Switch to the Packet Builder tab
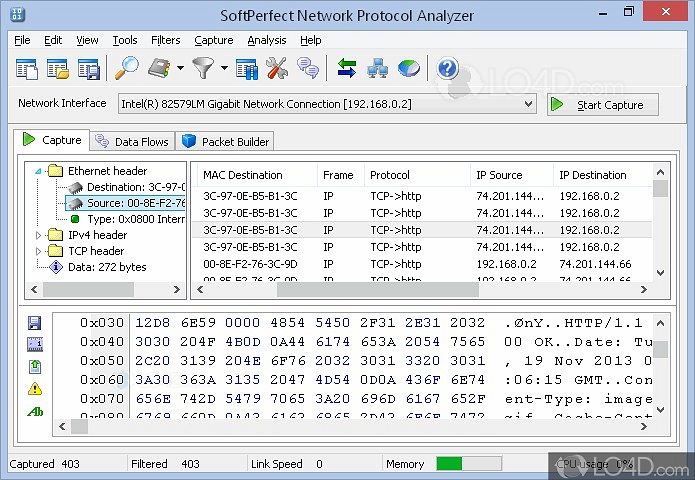 click(226, 142)
